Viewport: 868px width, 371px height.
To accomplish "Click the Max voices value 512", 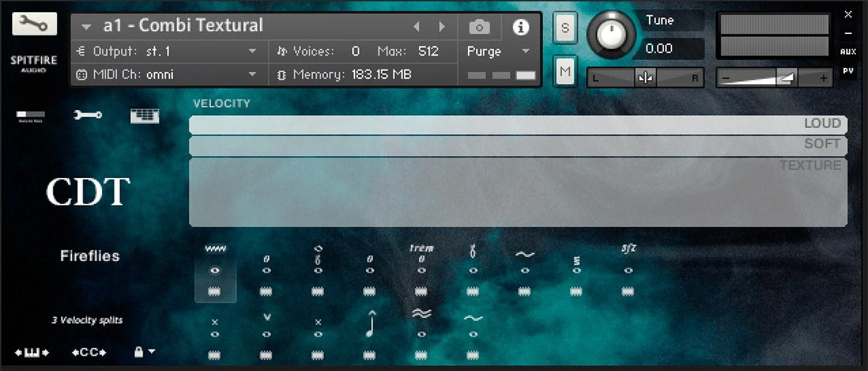I will (428, 51).
